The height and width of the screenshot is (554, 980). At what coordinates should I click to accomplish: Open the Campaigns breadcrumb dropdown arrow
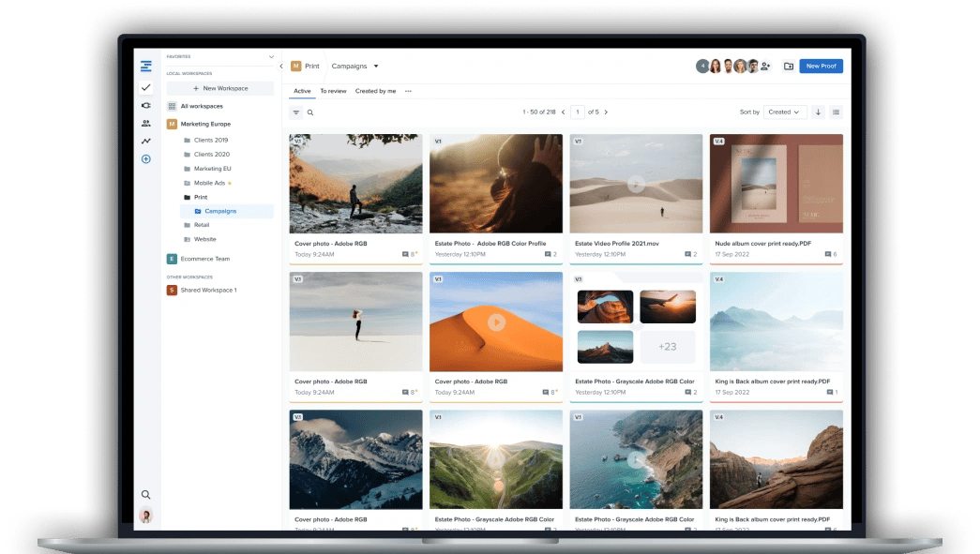(375, 65)
